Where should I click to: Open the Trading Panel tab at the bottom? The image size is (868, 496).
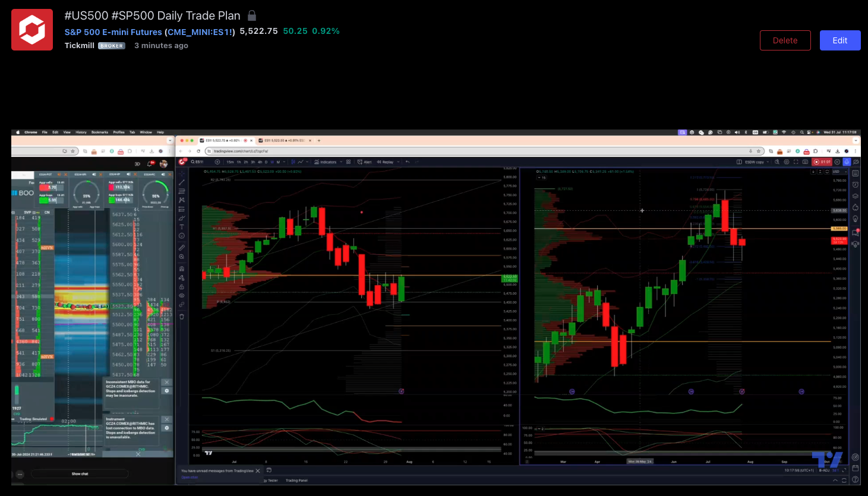pos(296,480)
